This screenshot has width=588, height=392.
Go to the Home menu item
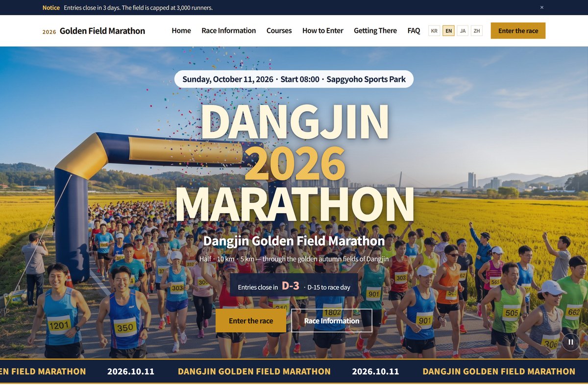click(x=181, y=30)
